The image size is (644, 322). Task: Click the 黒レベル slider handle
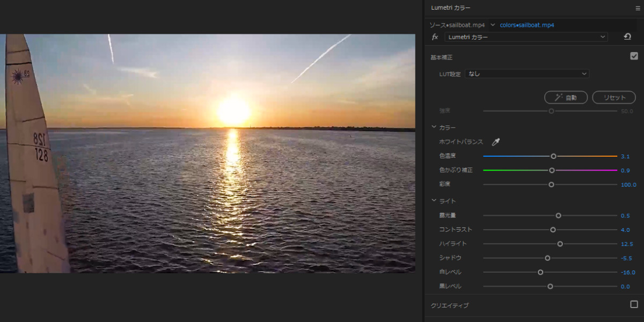550,287
